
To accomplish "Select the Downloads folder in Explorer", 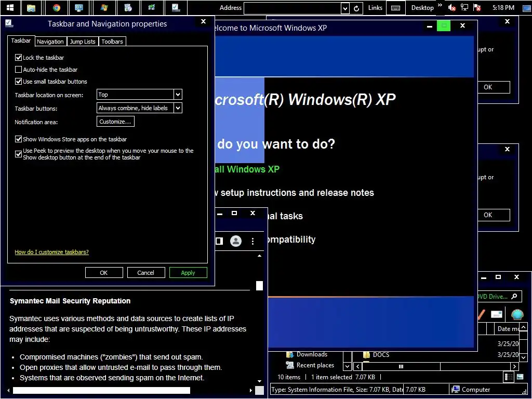I will pyautogui.click(x=307, y=354).
